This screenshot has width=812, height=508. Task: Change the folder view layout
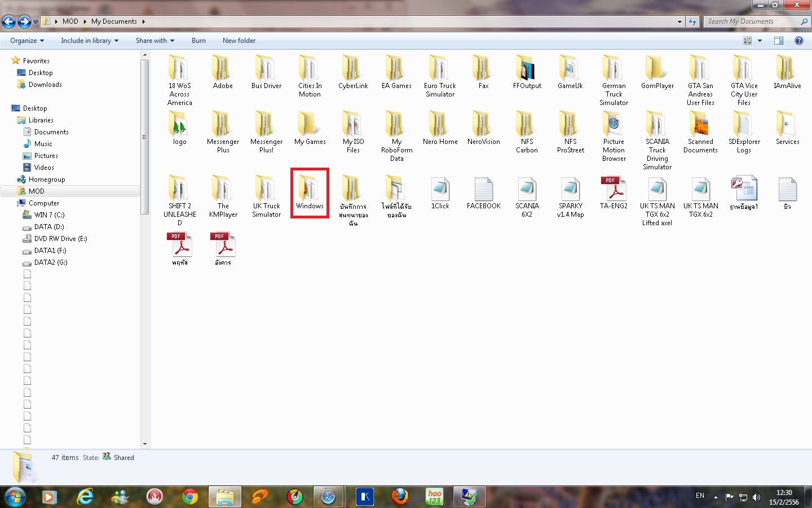point(748,41)
